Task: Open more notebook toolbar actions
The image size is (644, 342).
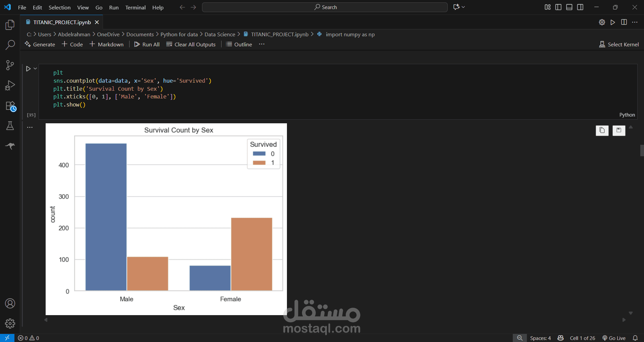Action: [x=262, y=44]
